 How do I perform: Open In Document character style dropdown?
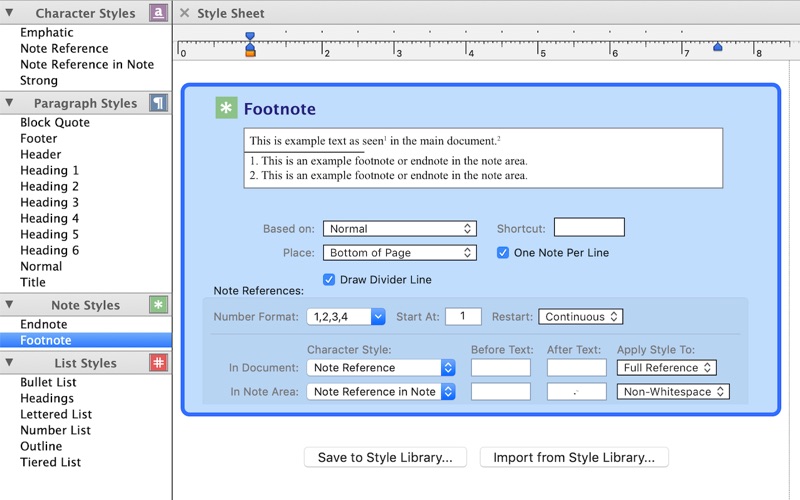(381, 367)
